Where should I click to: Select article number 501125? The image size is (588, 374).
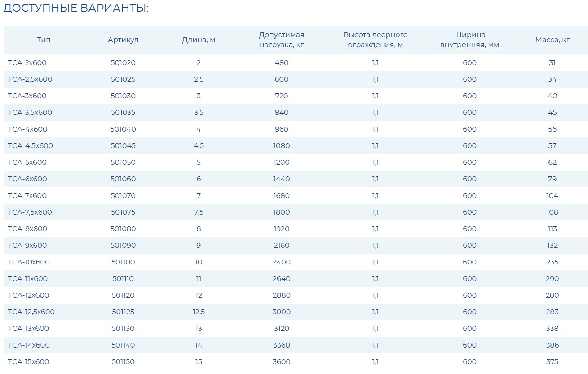(123, 312)
